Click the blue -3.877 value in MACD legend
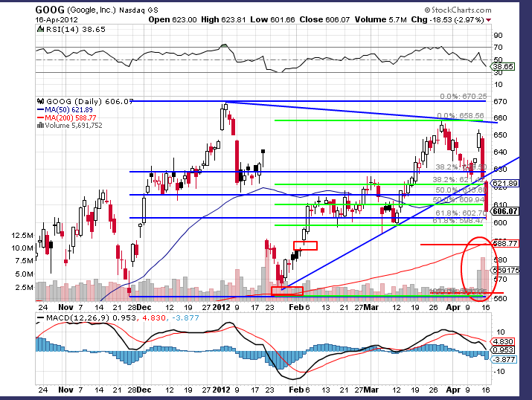This screenshot has width=532, height=400. pos(185,318)
